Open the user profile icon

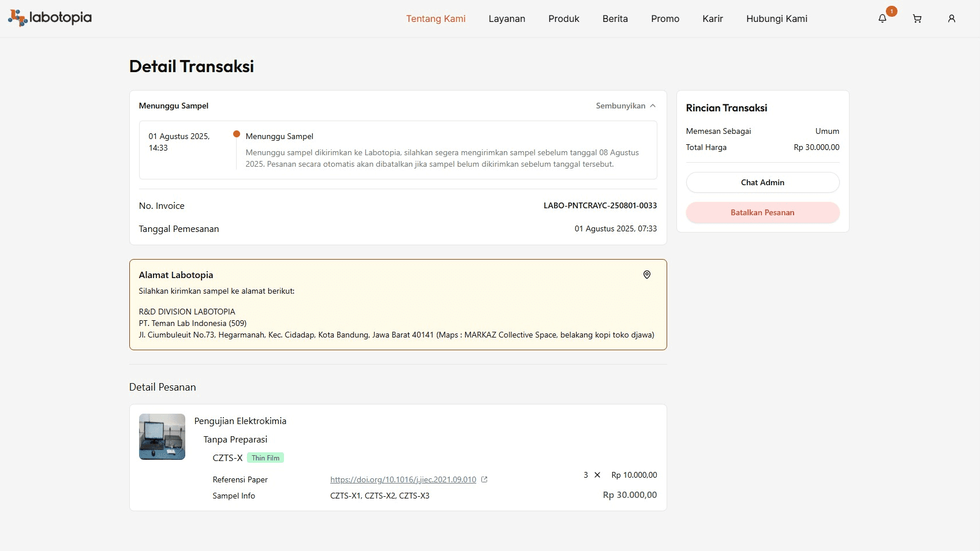tap(951, 18)
